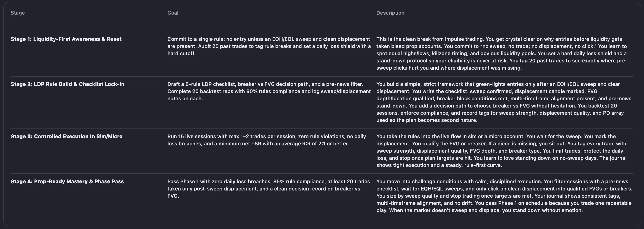Click the Stage 1 goal about EQH/EQL sweep rule

[x=269, y=46]
